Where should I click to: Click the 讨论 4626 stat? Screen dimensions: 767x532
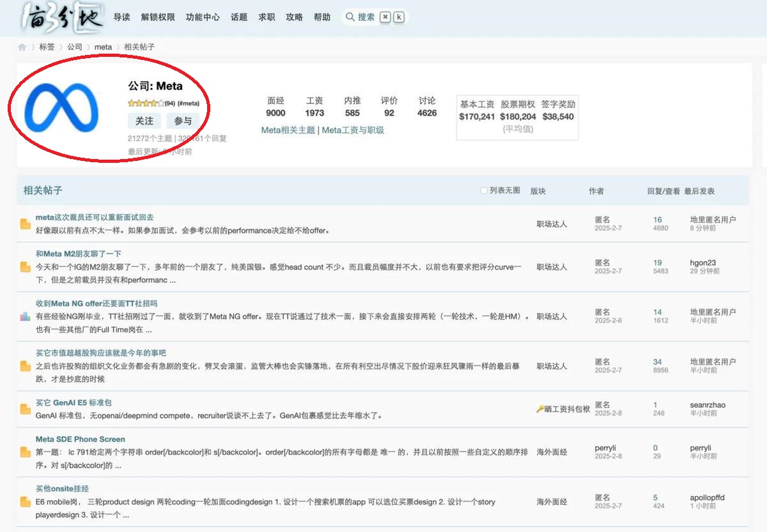427,107
